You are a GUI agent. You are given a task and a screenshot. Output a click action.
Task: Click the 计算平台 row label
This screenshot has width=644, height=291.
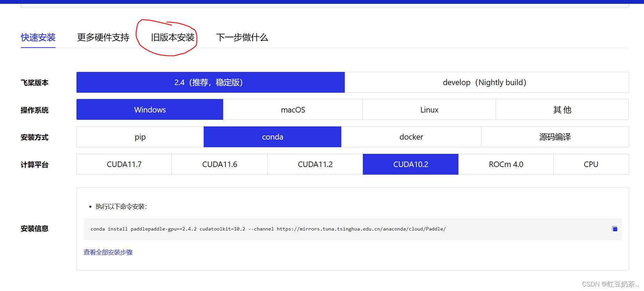click(x=34, y=165)
